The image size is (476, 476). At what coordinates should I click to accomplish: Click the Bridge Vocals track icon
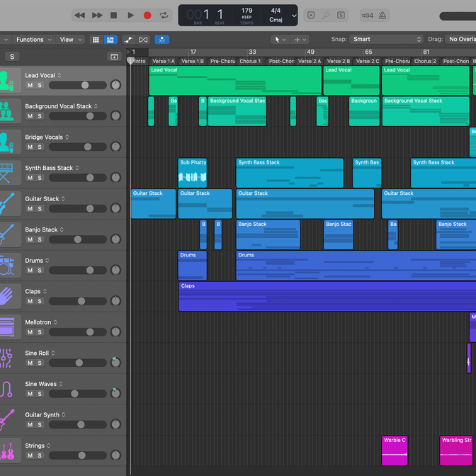coord(7,142)
